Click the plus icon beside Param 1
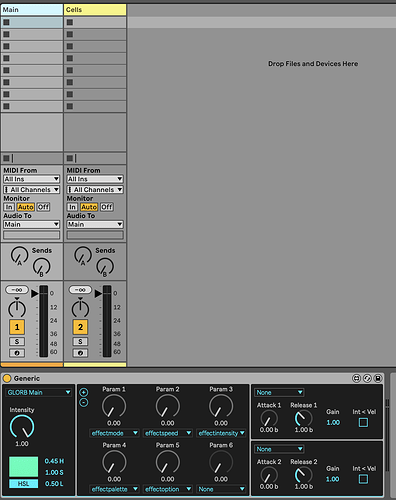 (84, 392)
